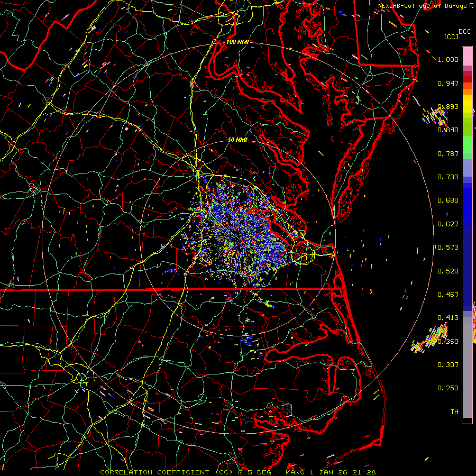Click the 100 NMI range ring label
The image size is (476, 476).
(237, 42)
